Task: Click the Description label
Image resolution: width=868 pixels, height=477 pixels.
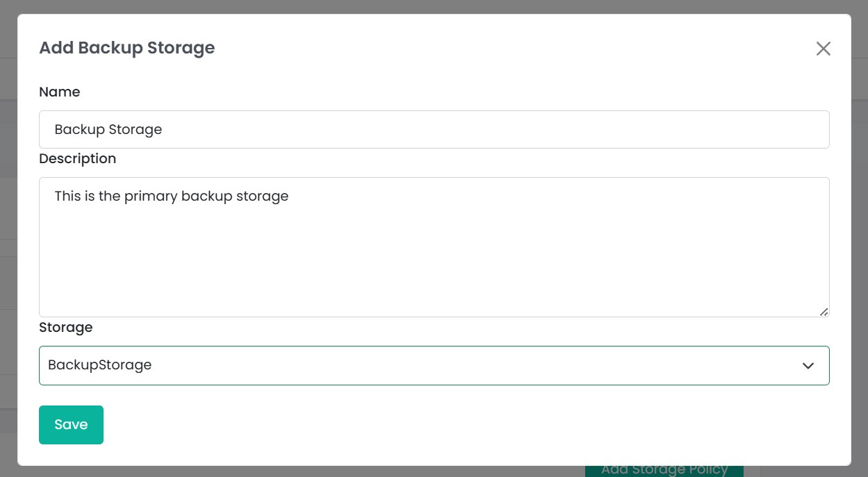Action: tap(77, 158)
